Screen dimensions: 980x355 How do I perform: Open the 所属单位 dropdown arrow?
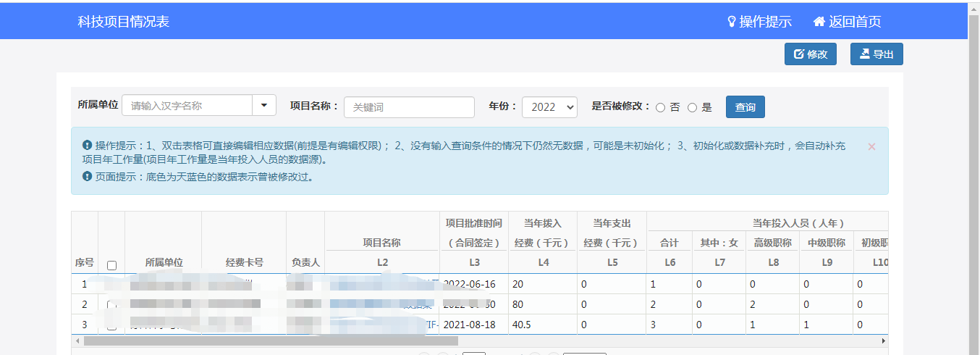pos(263,106)
